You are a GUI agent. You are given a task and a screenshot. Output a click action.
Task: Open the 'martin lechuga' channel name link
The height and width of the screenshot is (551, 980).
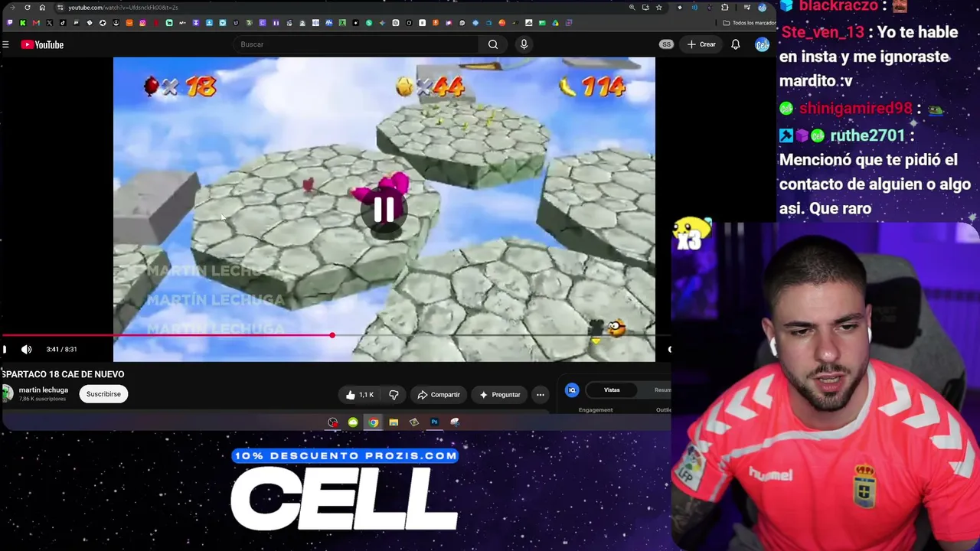click(44, 390)
